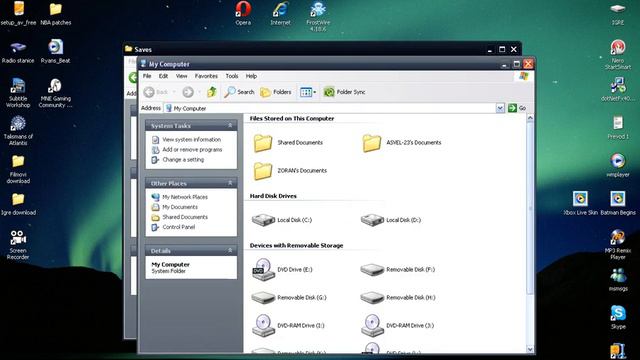The image size is (640, 360).
Task: Launch the Internet Explorer desktop icon
Action: pyautogui.click(x=280, y=13)
